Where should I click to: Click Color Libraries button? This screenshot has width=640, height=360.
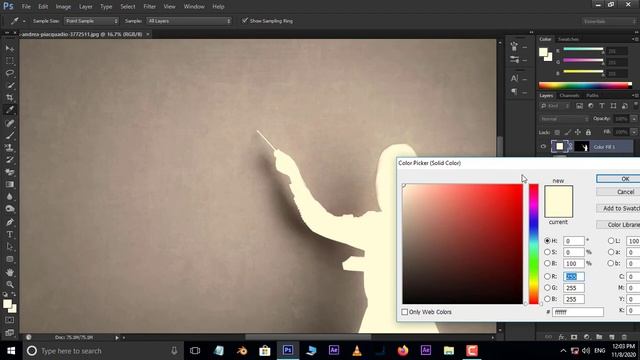[x=618, y=224]
